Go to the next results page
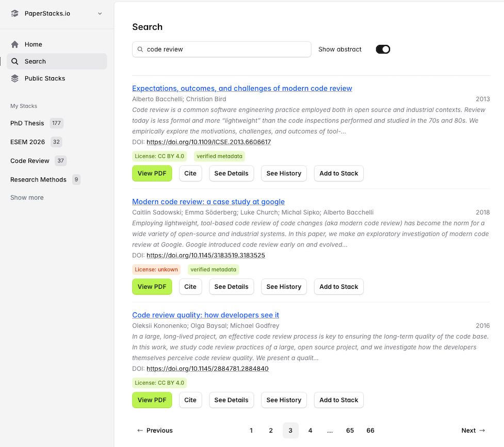 [473, 431]
